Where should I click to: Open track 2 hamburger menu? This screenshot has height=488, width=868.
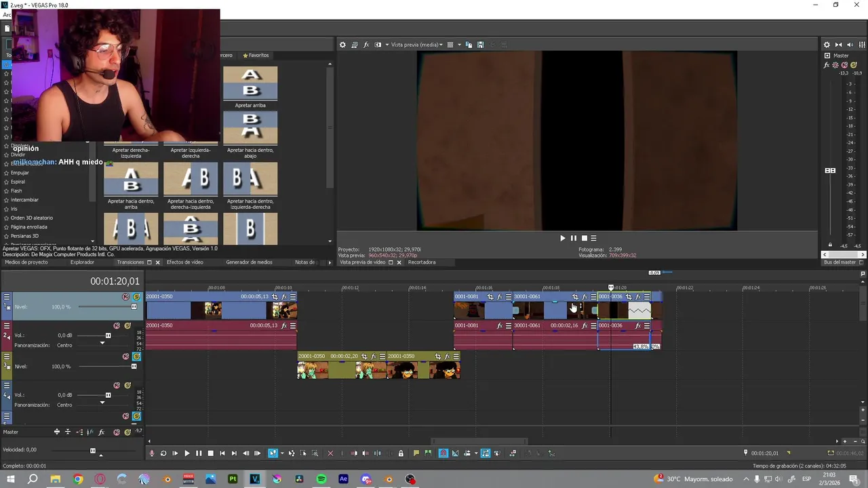pyautogui.click(x=7, y=325)
